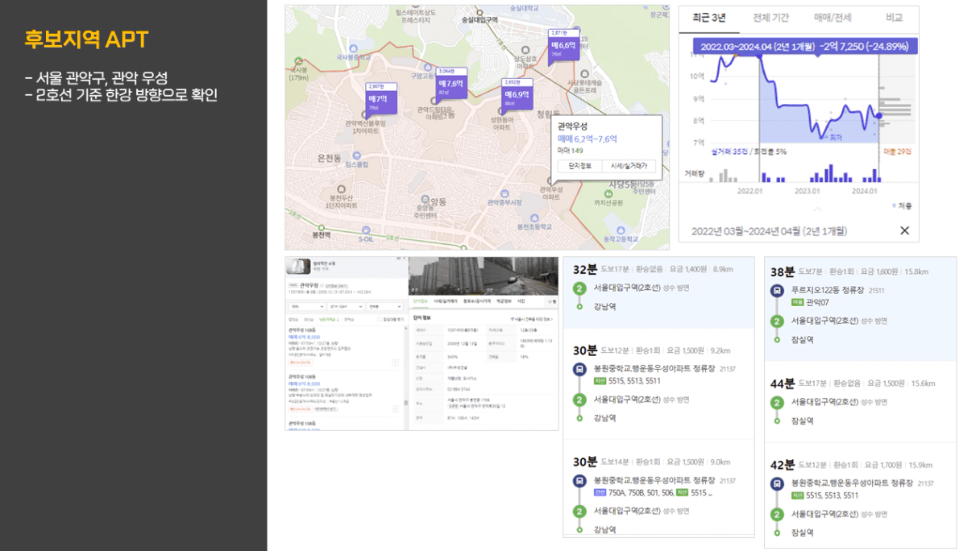Select the 38분 route to 잠실역

[860, 309]
